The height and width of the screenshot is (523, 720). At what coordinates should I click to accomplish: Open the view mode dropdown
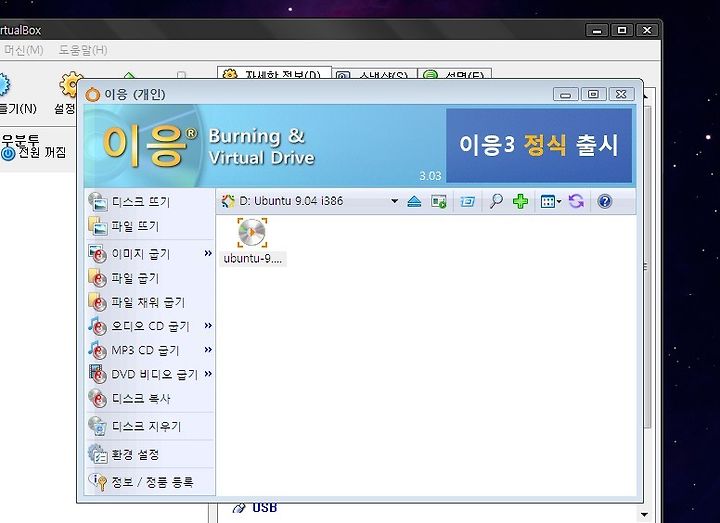click(551, 201)
